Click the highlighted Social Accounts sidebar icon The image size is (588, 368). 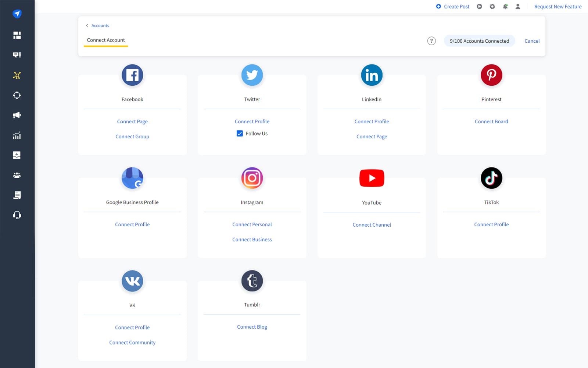coord(17,75)
